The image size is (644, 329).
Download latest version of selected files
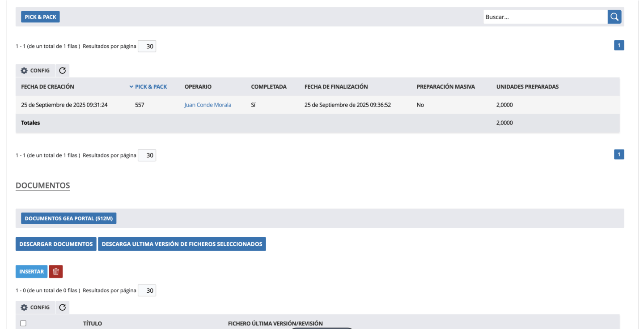(x=182, y=244)
